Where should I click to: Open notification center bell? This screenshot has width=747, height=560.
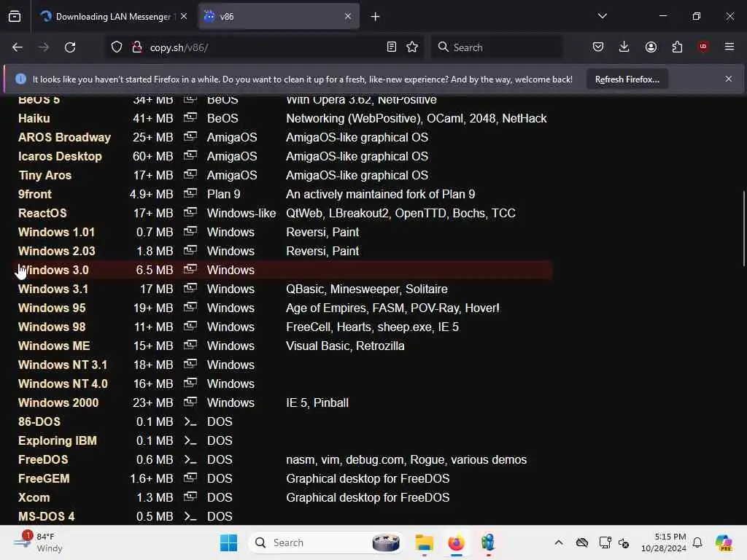pos(697,542)
